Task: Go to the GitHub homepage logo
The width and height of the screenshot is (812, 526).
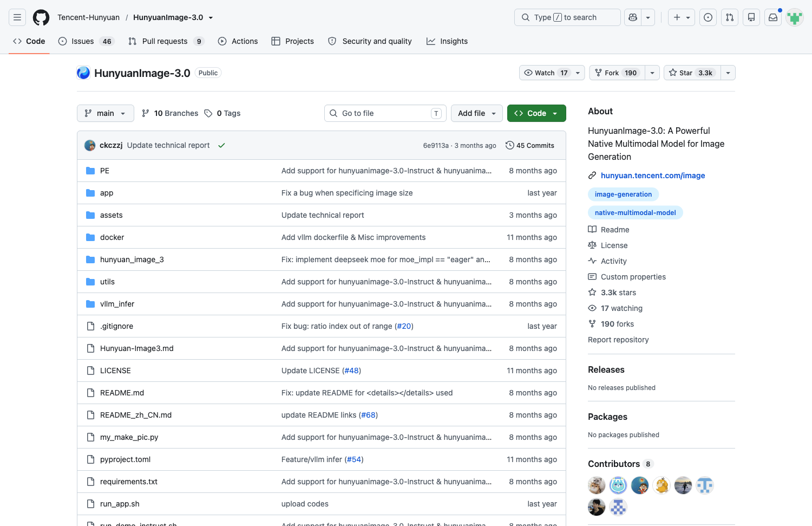Action: coord(41,17)
